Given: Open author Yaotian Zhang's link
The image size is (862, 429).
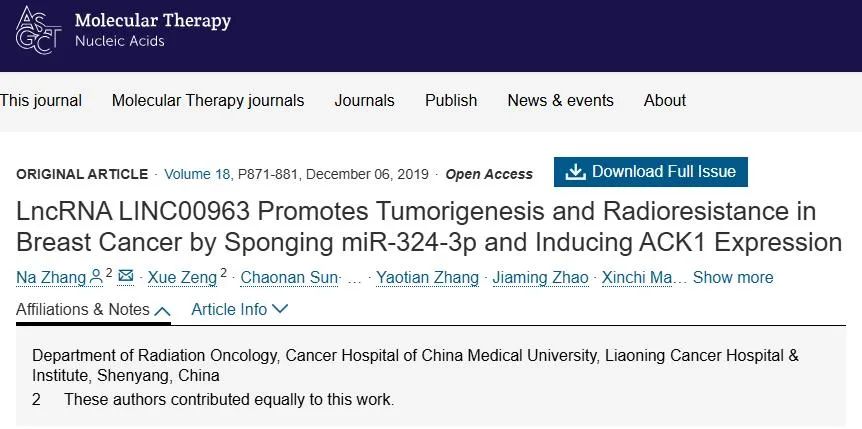Looking at the screenshot, I should (427, 277).
